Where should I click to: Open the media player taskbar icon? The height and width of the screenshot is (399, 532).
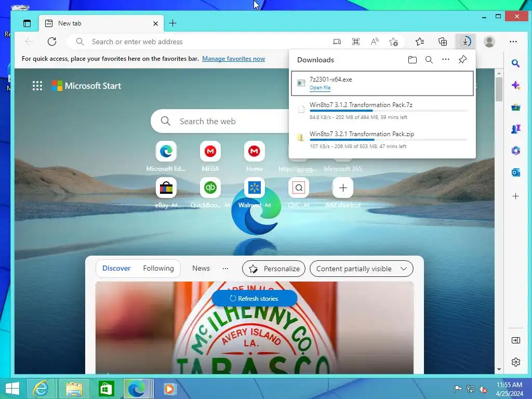(169, 389)
